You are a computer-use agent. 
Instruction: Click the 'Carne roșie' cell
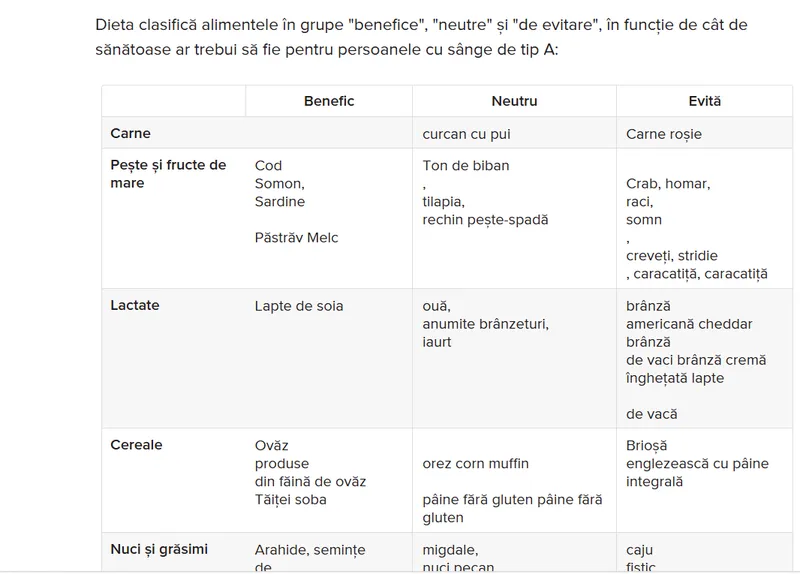pos(664,134)
